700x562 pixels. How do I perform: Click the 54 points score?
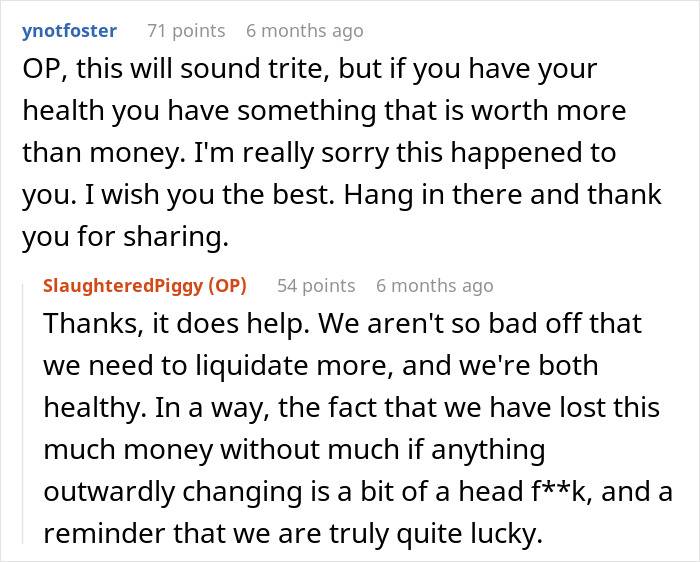click(316, 286)
